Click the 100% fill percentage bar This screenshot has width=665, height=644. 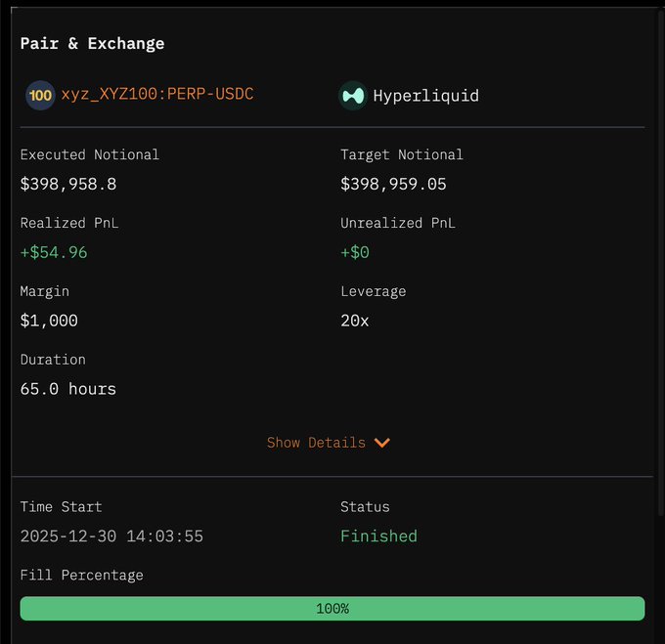pos(332,608)
